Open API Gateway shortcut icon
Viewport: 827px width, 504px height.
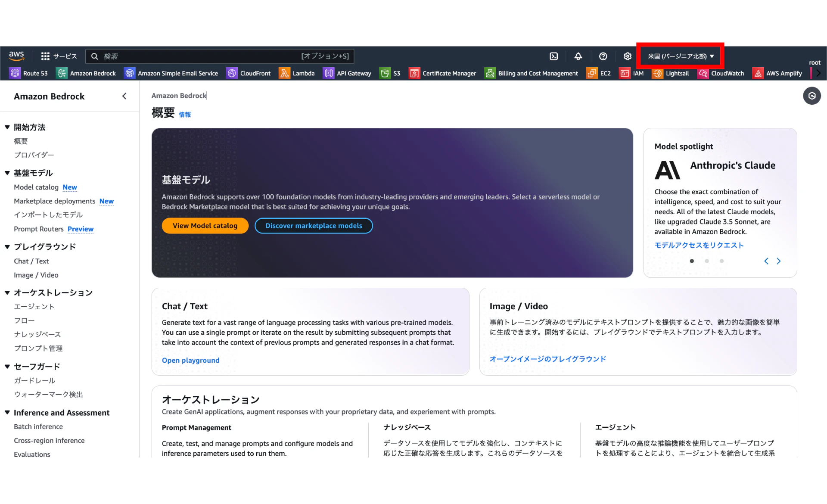point(329,73)
